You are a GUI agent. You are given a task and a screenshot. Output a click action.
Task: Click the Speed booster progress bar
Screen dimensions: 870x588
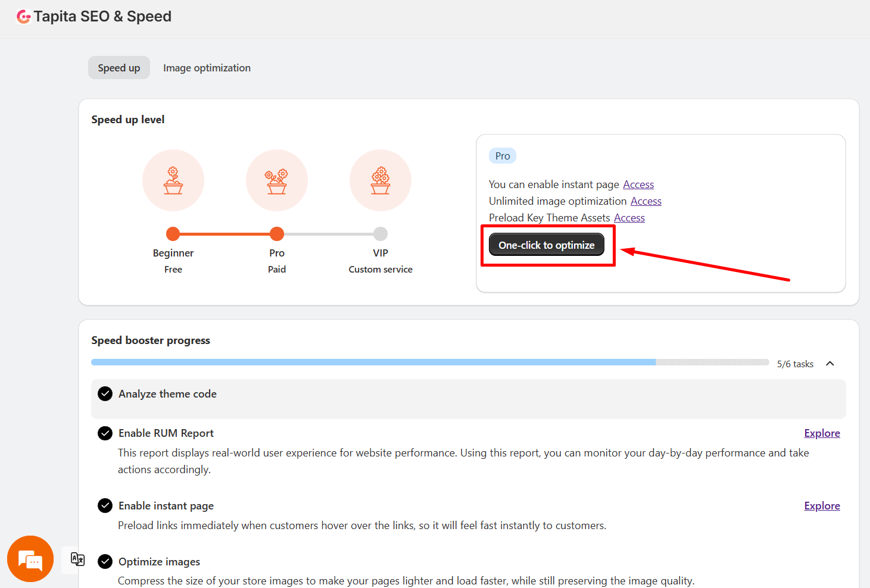point(430,362)
